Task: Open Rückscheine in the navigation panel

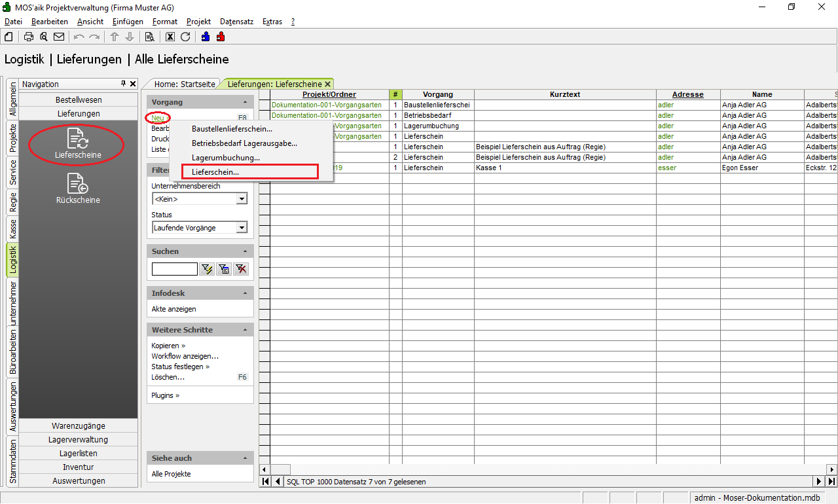Action: pos(78,189)
